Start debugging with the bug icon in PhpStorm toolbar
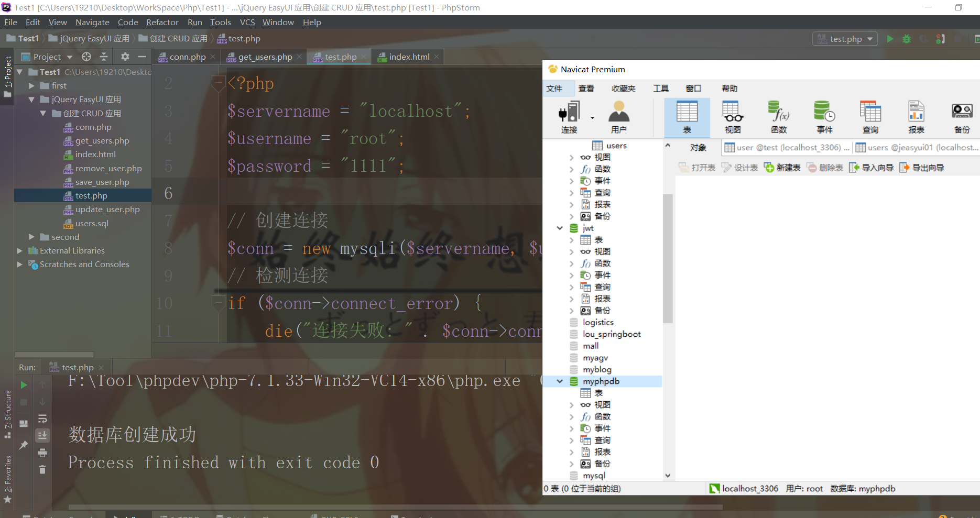980x518 pixels. click(907, 39)
